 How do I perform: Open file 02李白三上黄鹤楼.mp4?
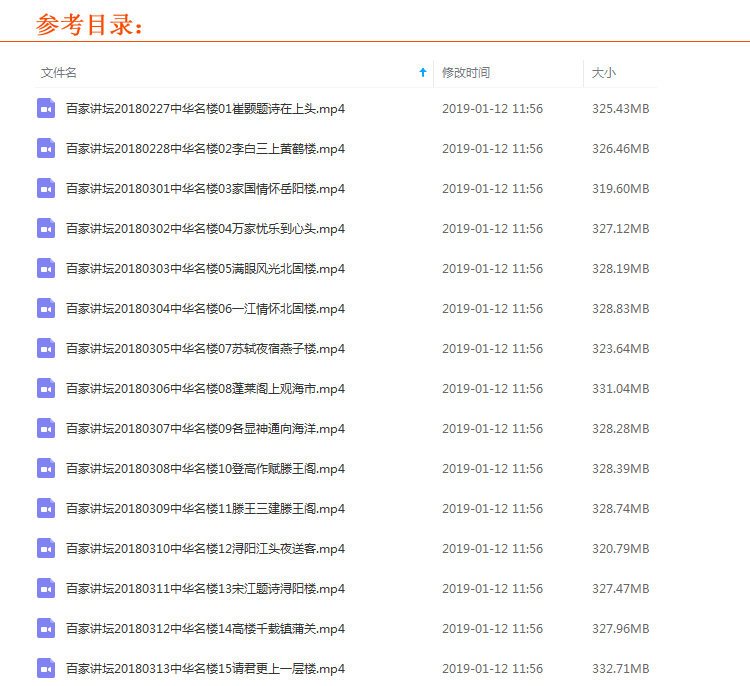[x=205, y=148]
